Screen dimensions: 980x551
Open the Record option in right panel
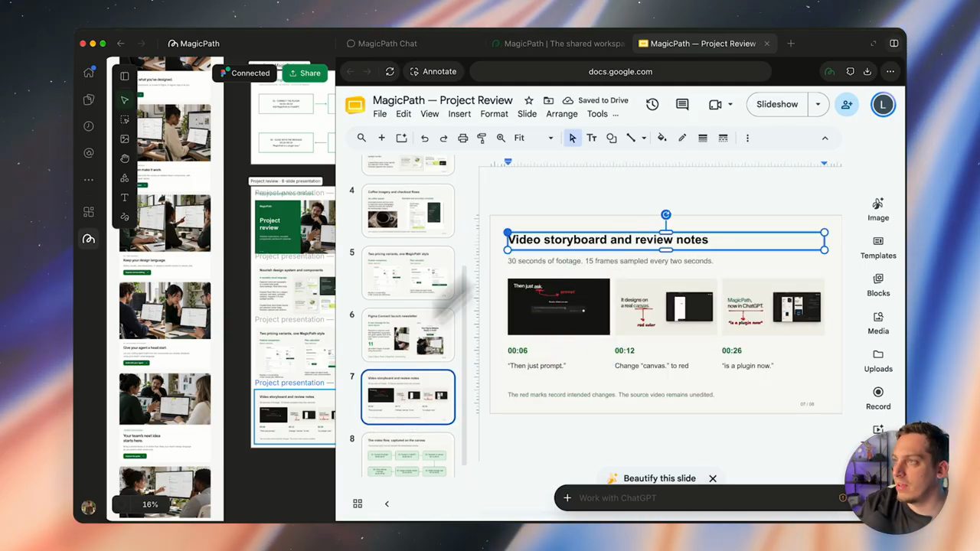coord(878,399)
